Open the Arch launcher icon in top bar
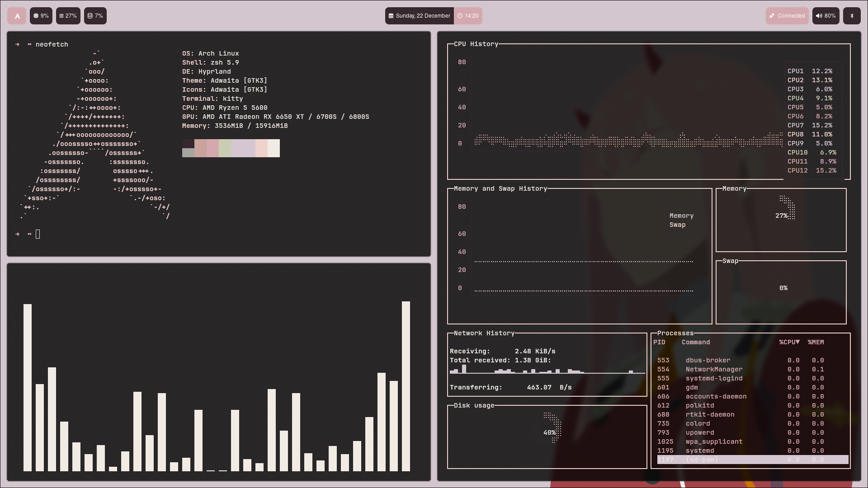 (x=17, y=16)
